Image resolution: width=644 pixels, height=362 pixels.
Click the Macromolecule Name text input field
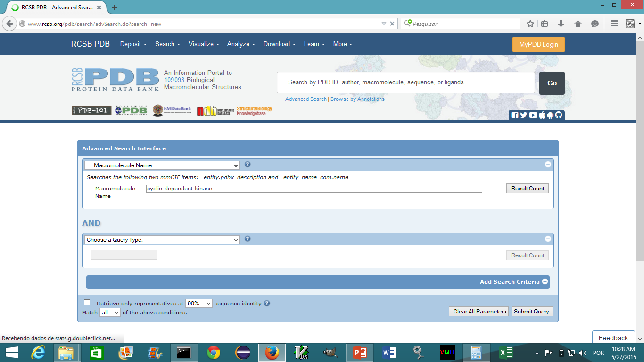(314, 189)
